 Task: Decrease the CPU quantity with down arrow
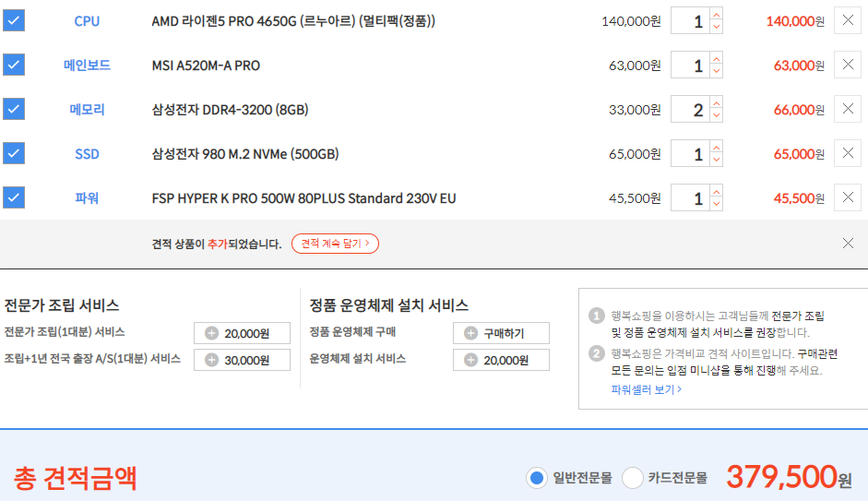tap(717, 27)
